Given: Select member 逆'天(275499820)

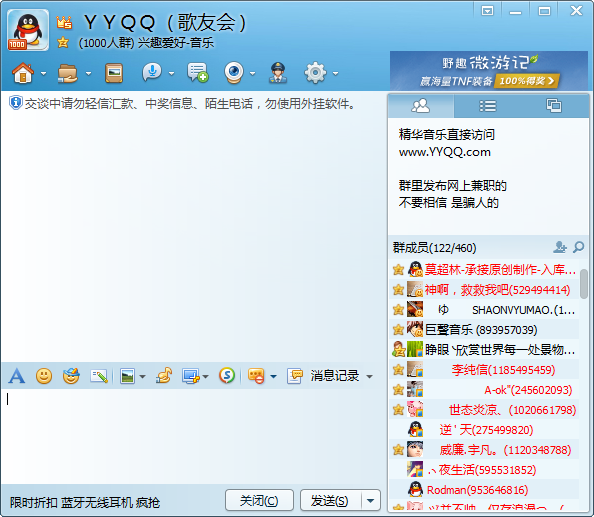Looking at the screenshot, I should click(x=484, y=430).
